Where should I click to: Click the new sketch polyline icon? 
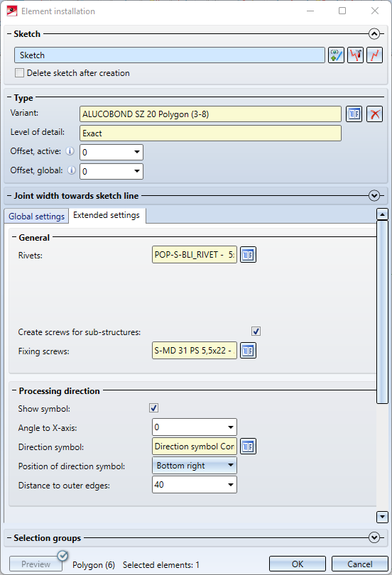click(x=374, y=55)
